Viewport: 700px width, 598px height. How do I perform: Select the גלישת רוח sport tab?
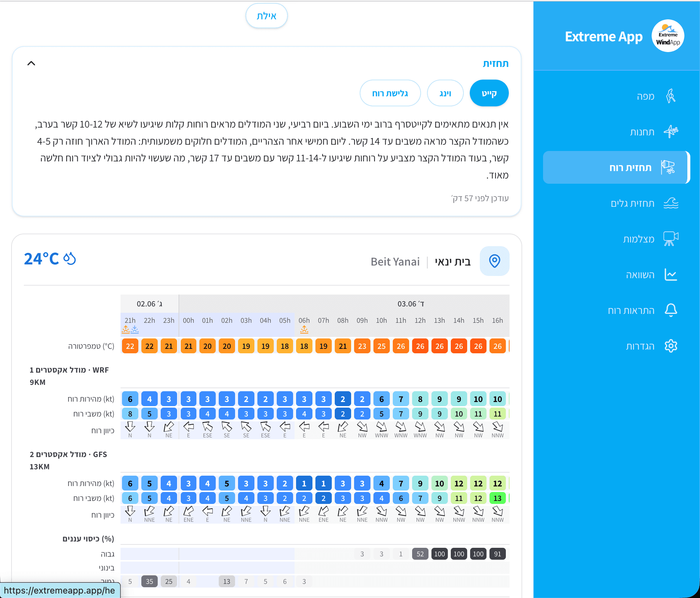390,93
